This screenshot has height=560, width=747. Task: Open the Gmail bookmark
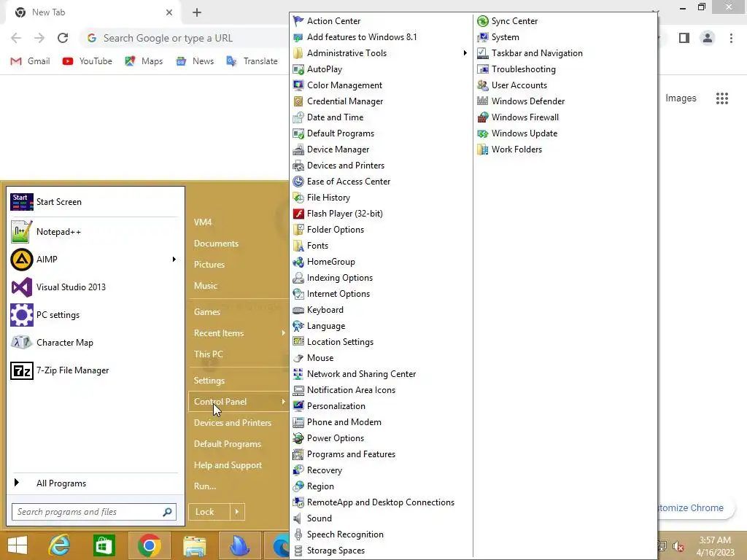coord(30,61)
